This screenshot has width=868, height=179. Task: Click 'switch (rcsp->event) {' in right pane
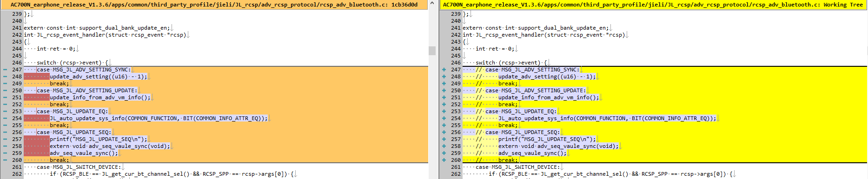(x=511, y=63)
